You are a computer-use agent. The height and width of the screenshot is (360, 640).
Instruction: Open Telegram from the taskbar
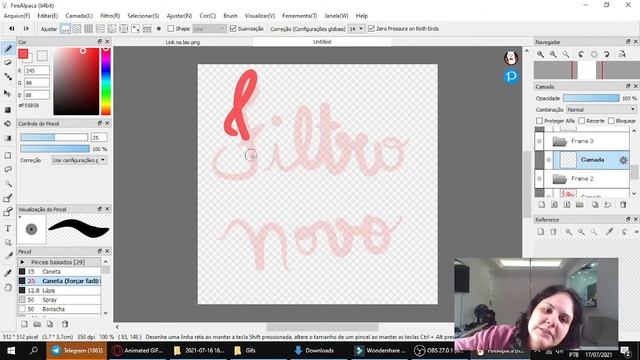tap(77, 351)
